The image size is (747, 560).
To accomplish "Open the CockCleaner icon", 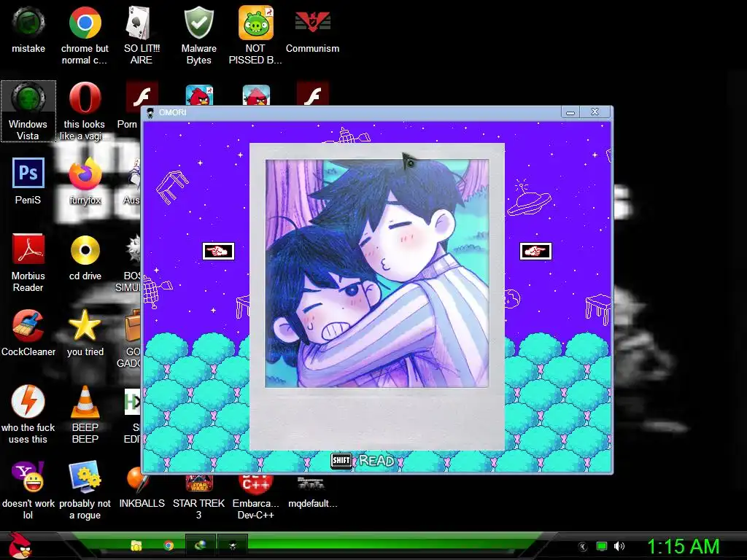I will pos(28,332).
